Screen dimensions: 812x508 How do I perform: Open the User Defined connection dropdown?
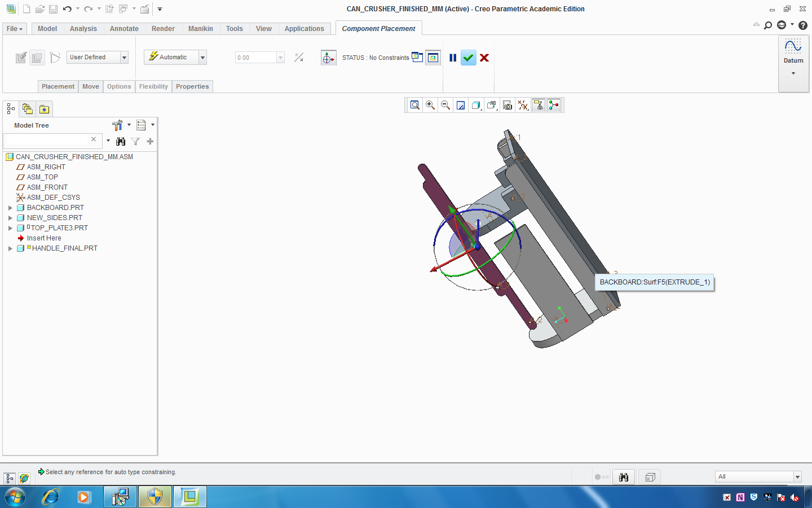pos(124,58)
